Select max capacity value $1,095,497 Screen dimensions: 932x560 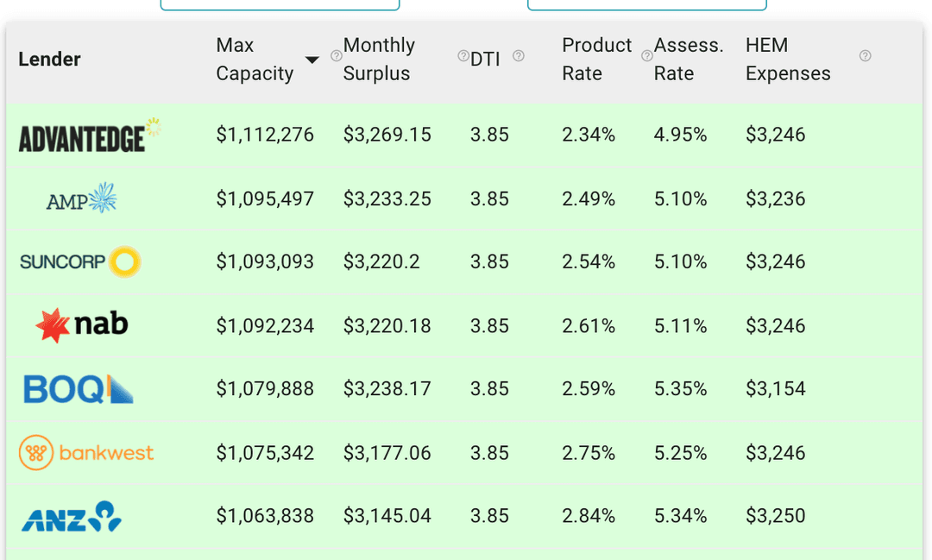click(x=265, y=198)
